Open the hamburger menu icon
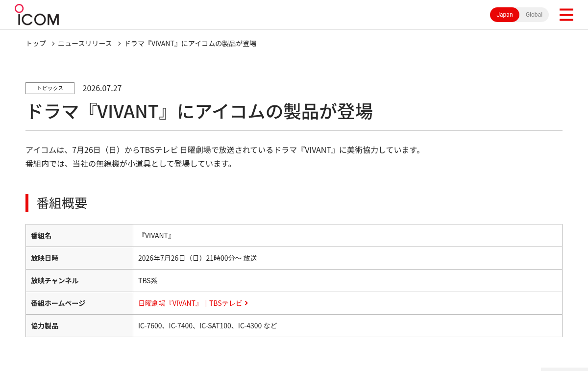This screenshot has width=588, height=371. (x=566, y=15)
